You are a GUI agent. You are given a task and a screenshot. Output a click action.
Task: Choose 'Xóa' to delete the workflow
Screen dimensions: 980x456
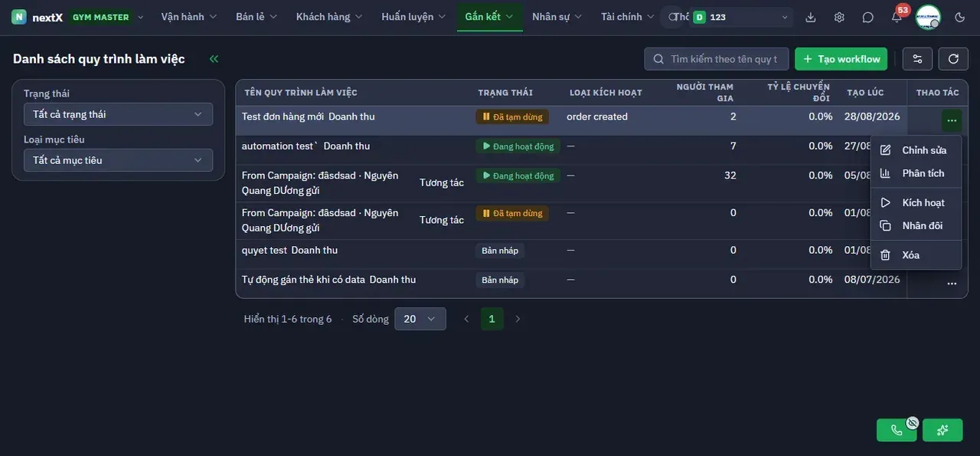pos(916,255)
